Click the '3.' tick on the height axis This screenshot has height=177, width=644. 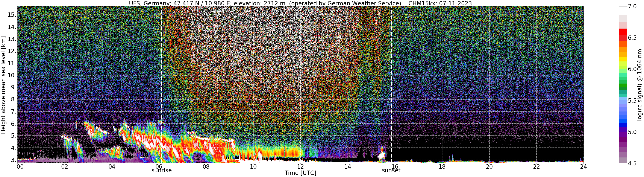(14, 160)
